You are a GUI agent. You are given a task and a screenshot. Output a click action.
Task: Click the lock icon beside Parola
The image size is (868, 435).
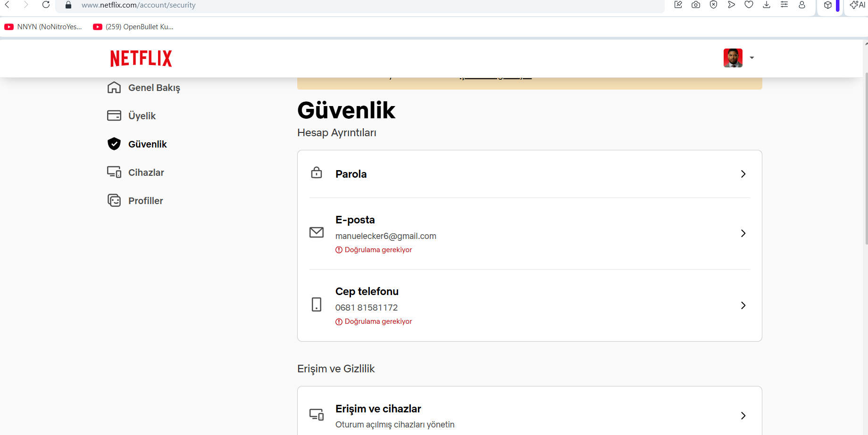pyautogui.click(x=317, y=172)
